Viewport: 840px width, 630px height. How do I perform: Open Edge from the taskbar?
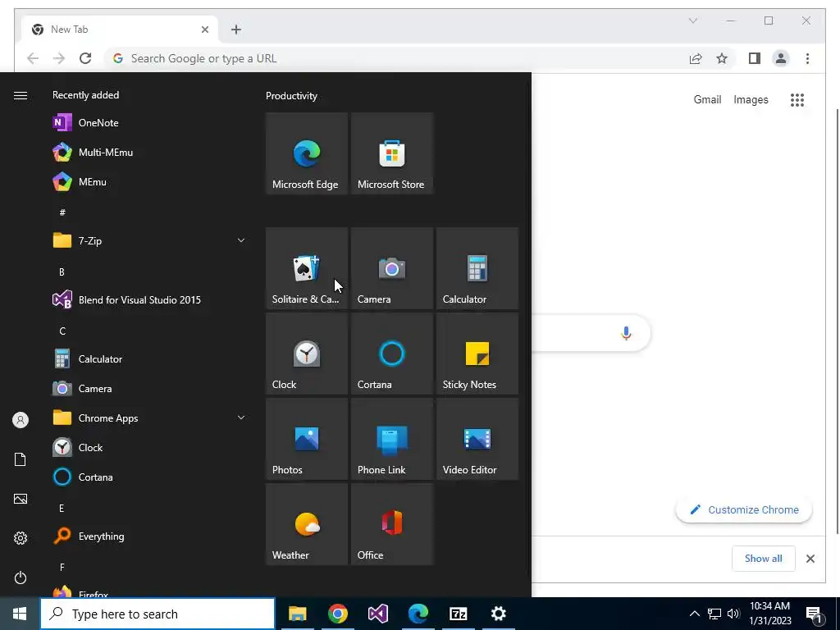point(418,614)
